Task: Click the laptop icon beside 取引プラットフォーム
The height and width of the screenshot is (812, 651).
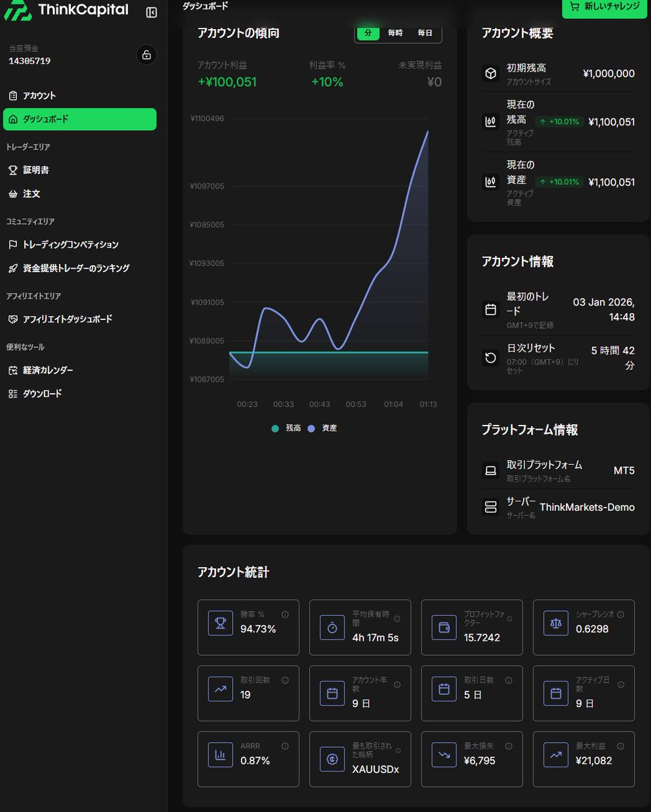Action: tap(491, 470)
